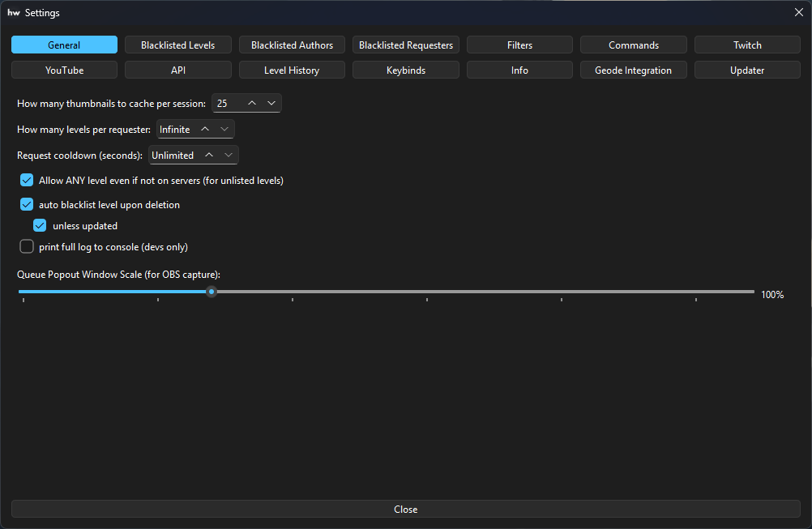Click the 100% scale value label

(772, 295)
